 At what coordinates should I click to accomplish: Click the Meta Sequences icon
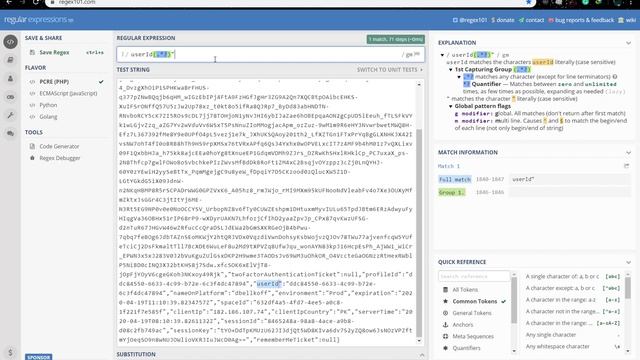(x=445, y=336)
